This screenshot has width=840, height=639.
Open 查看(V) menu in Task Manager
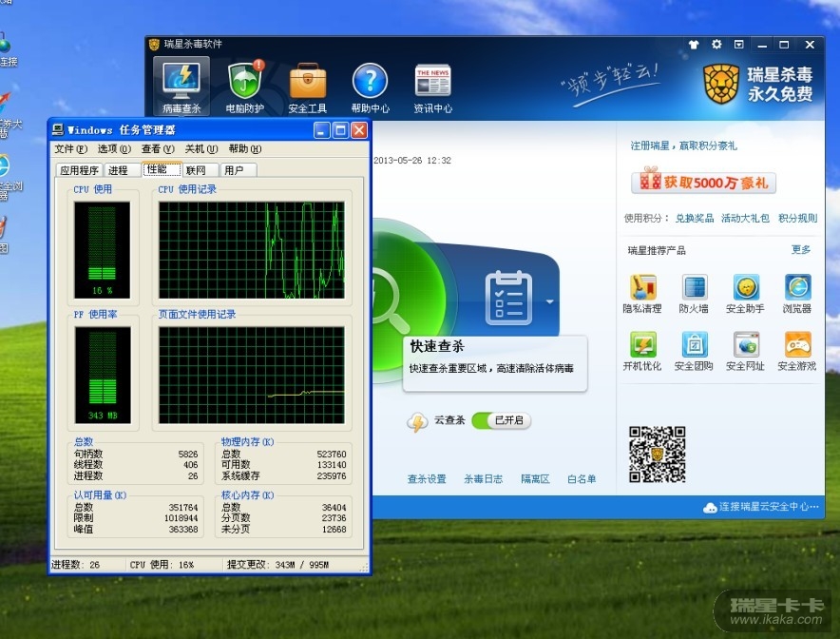158,149
